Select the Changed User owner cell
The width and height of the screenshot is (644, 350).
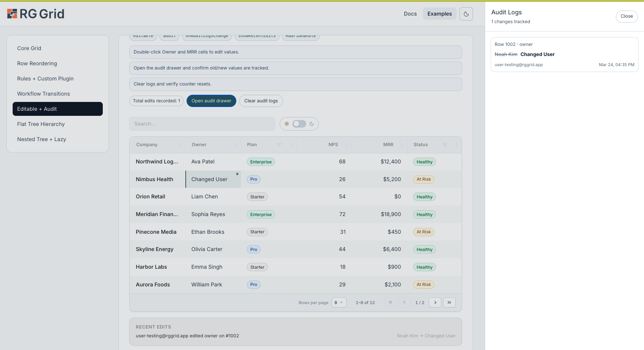[x=213, y=179]
